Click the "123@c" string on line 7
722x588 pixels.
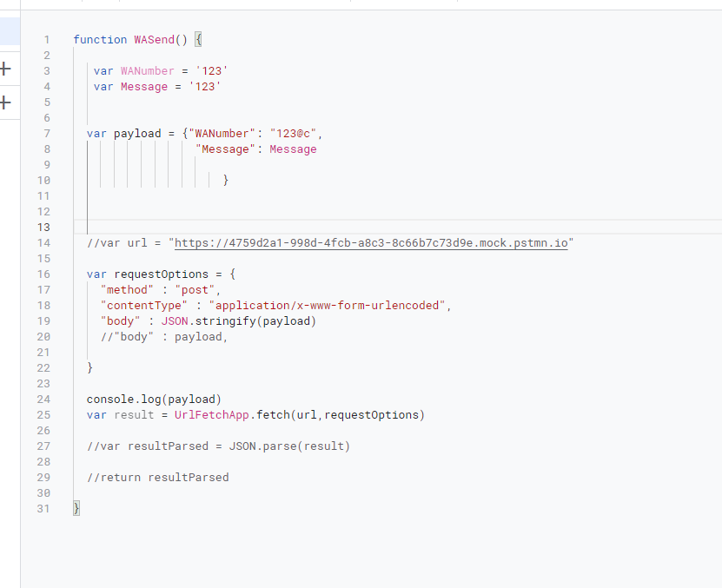click(293, 134)
